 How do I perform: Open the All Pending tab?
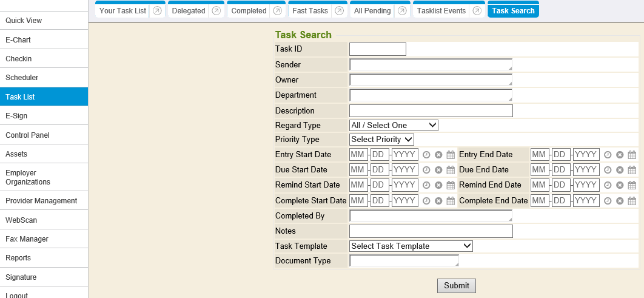click(372, 11)
